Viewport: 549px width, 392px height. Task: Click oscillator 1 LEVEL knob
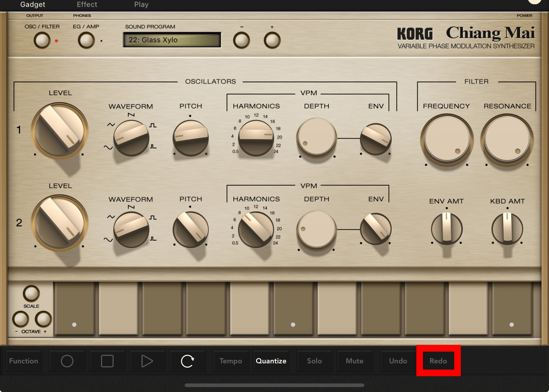(60, 131)
